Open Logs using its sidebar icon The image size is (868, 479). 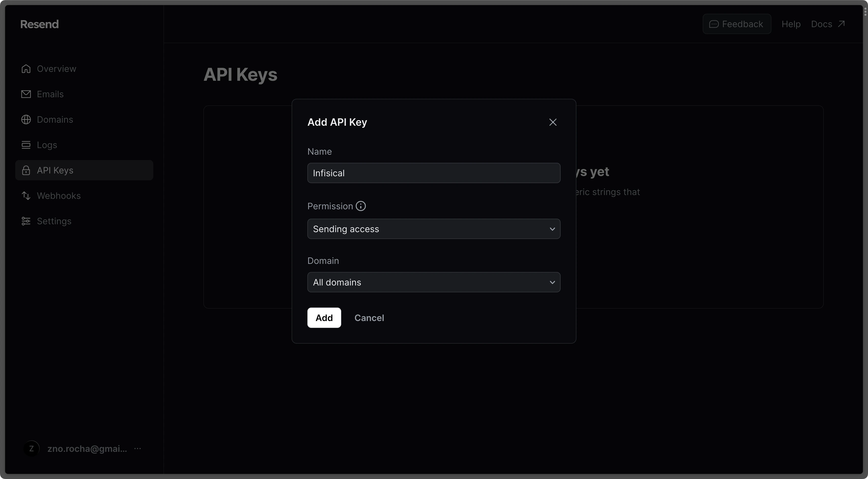coord(26,145)
